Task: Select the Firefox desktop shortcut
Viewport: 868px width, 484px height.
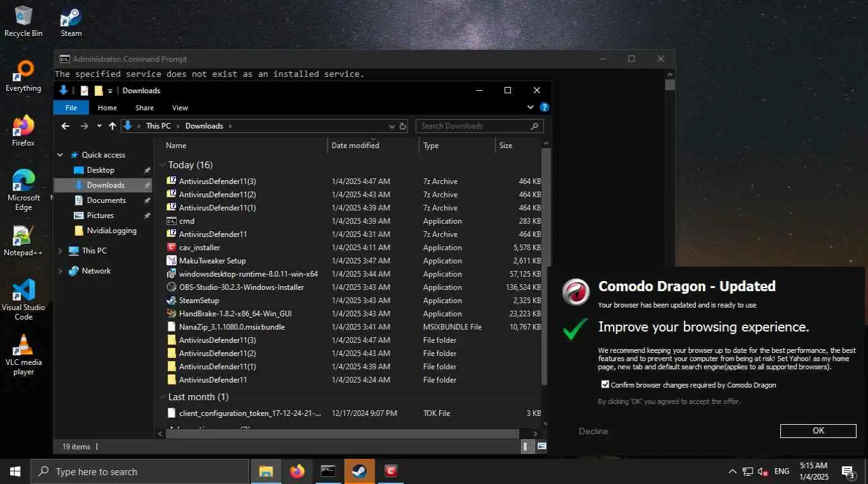Action: click(x=23, y=131)
